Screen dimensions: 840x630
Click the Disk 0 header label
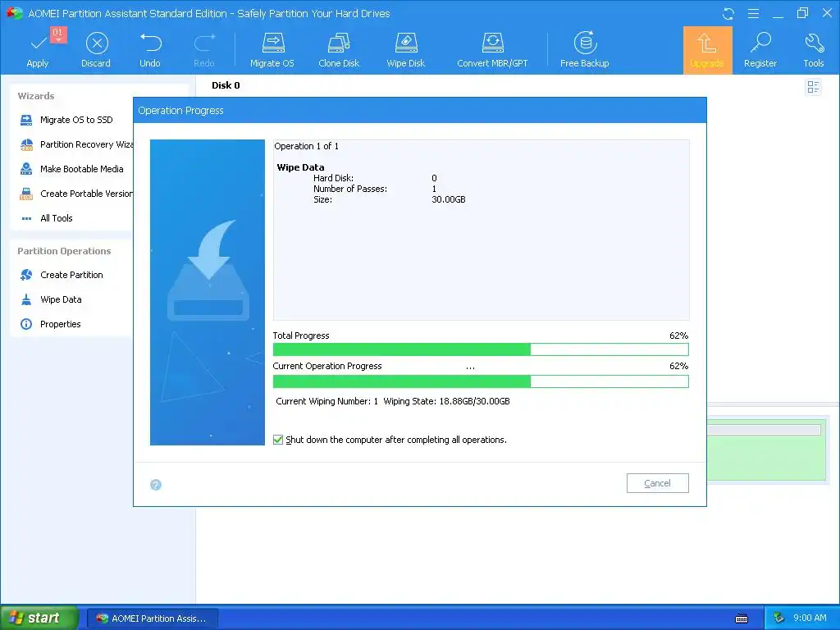click(x=226, y=85)
